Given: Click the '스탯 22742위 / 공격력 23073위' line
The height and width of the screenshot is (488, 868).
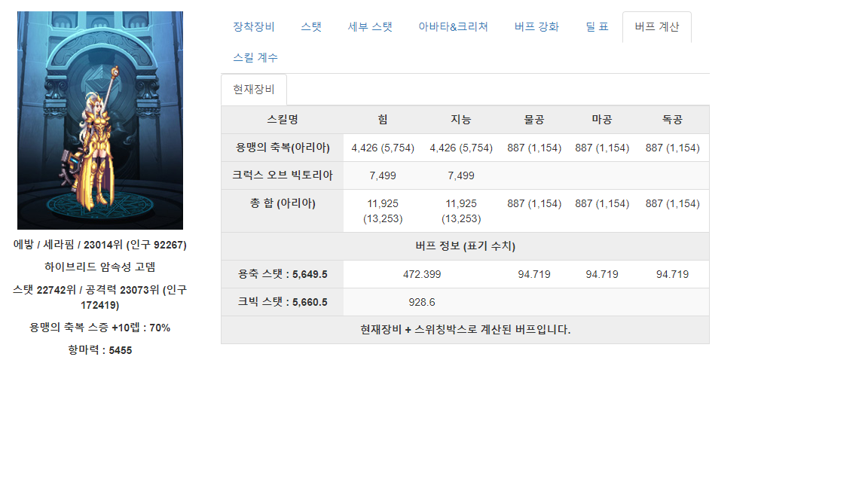Looking at the screenshot, I should tap(100, 297).
